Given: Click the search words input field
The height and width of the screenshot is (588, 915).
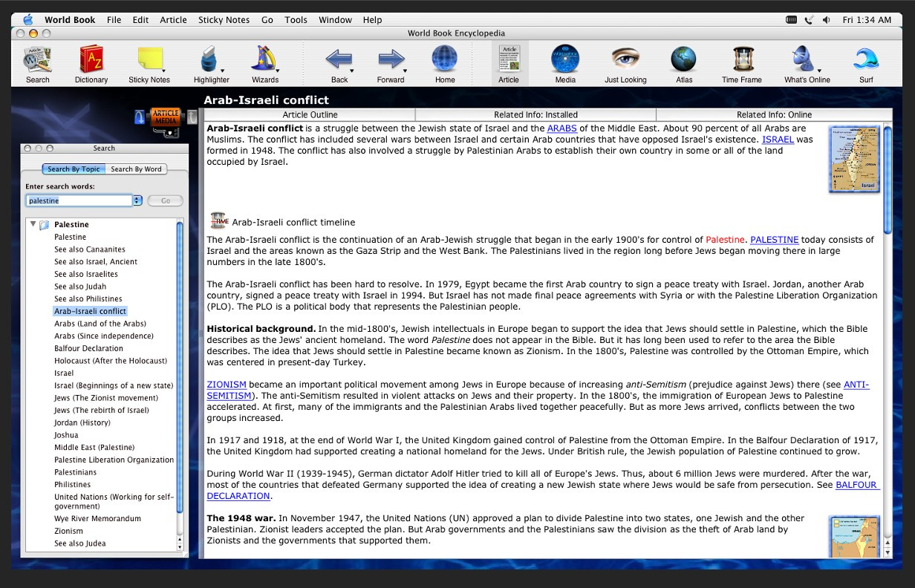Looking at the screenshot, I should click(79, 200).
